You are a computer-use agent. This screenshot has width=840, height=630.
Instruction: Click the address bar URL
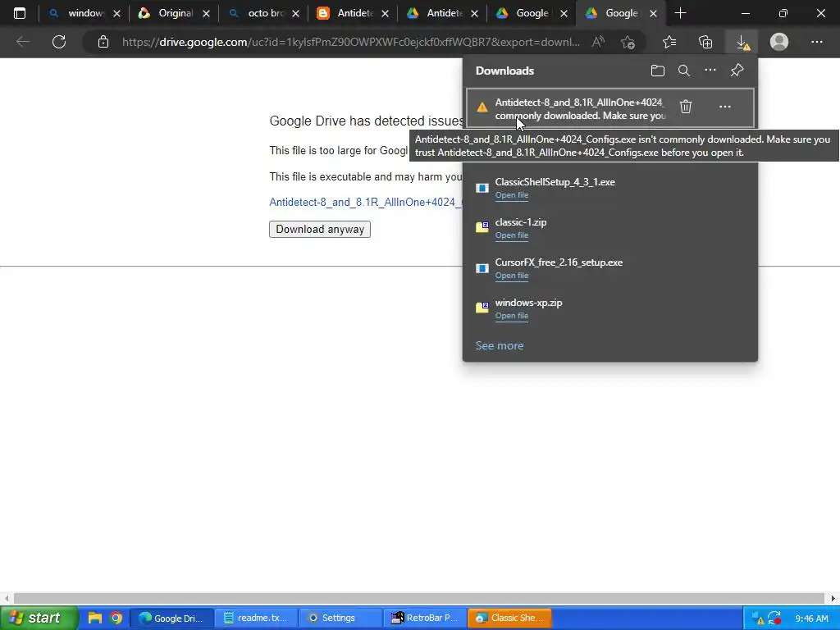350,42
